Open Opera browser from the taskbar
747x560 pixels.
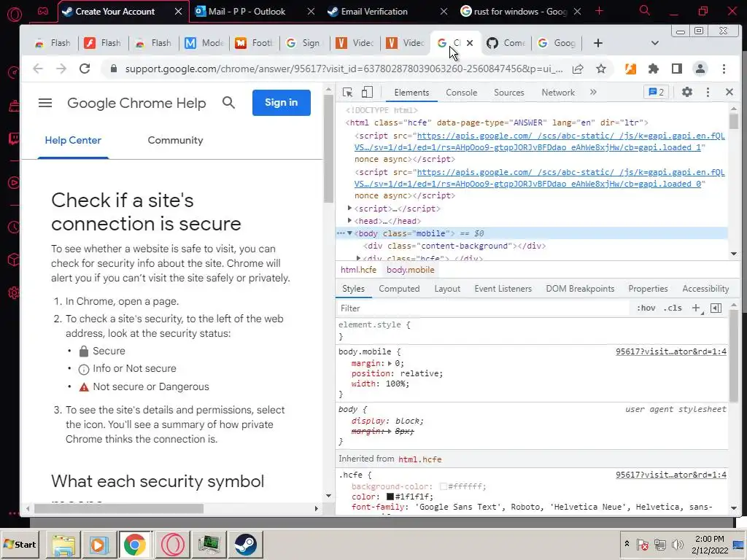(173, 544)
